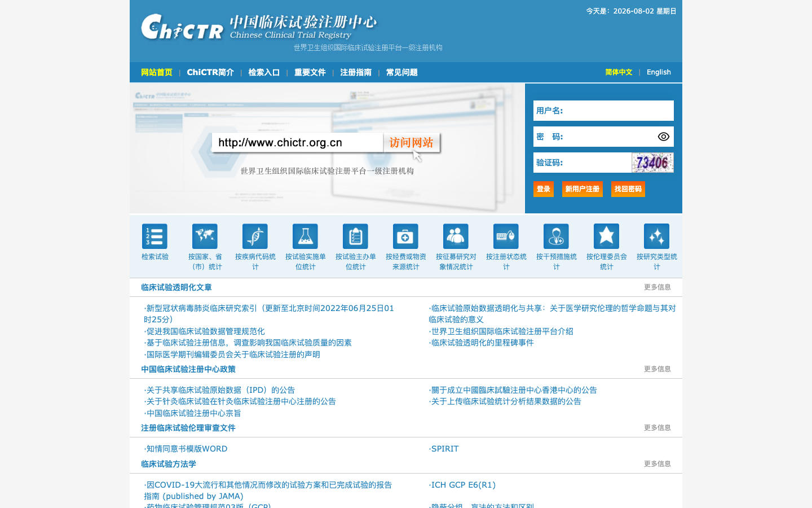
Task: Open the DNA 按疾病代码统计 icon
Action: pos(255,237)
